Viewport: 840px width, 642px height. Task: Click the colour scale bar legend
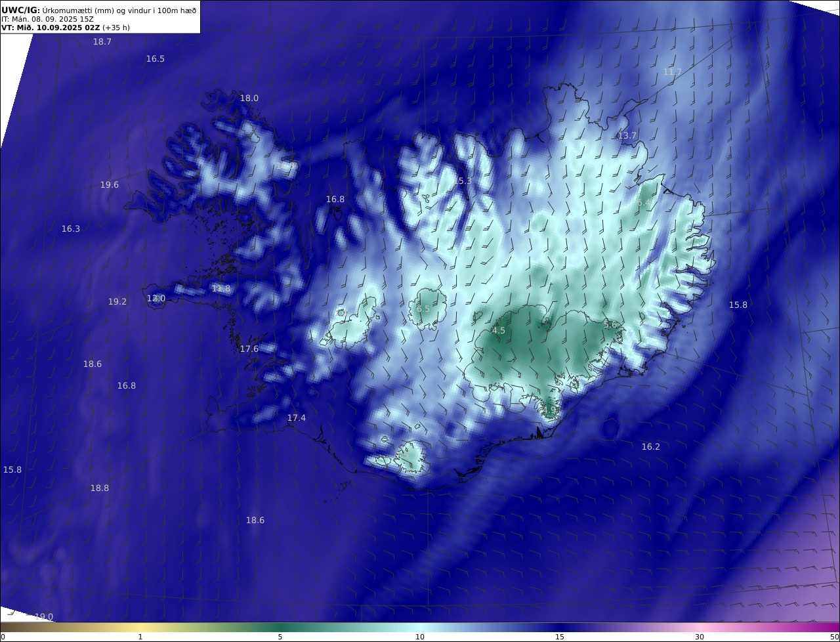(420, 628)
